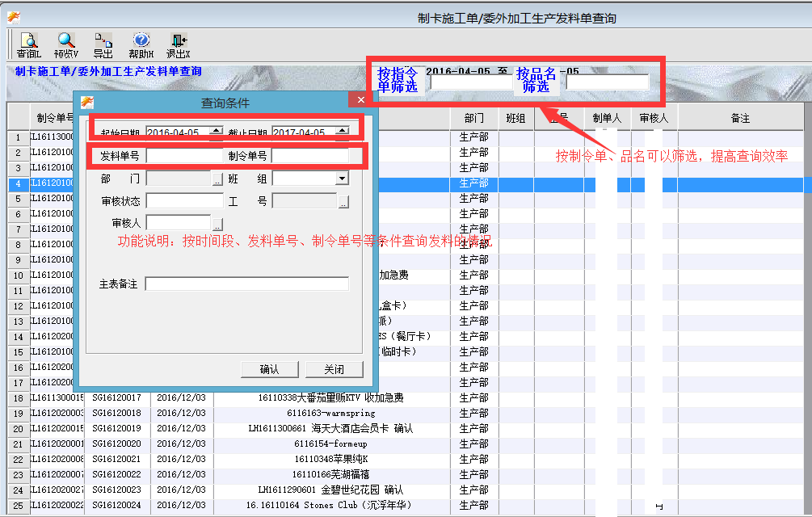Screen dimensions: 812x517
Task: Click the 导出 export toolbar icon
Action: coord(103,45)
